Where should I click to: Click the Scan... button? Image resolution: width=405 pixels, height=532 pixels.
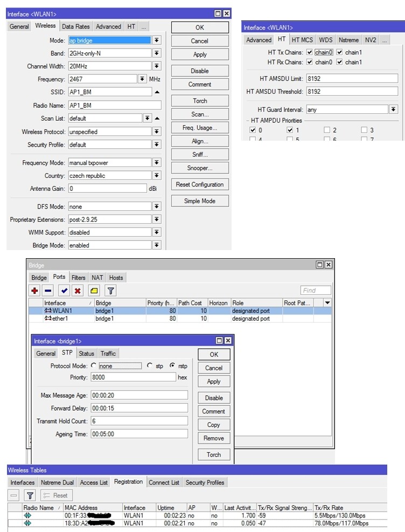pos(200,114)
